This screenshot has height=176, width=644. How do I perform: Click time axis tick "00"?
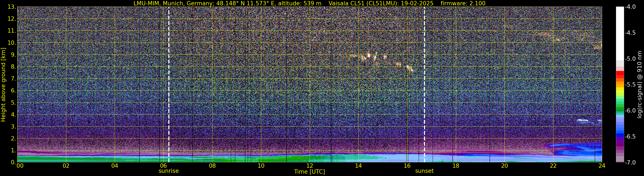click(x=20, y=166)
